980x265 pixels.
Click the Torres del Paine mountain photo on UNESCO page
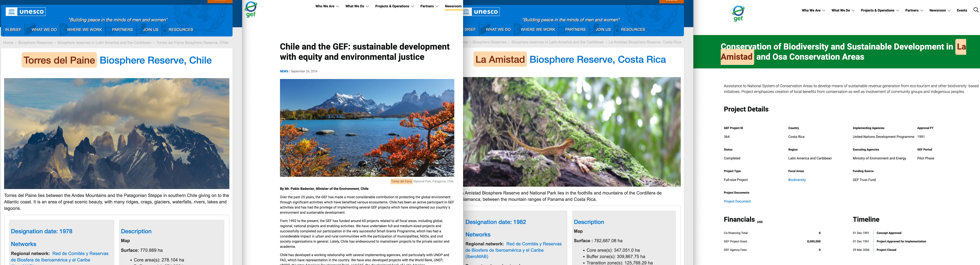(116, 133)
